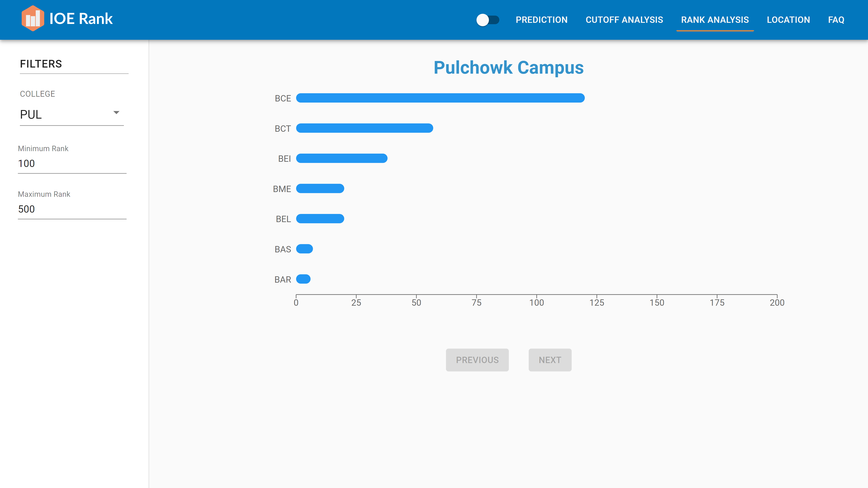The image size is (868, 488).
Task: Click the IOE Rank logo icon
Action: coord(33,19)
